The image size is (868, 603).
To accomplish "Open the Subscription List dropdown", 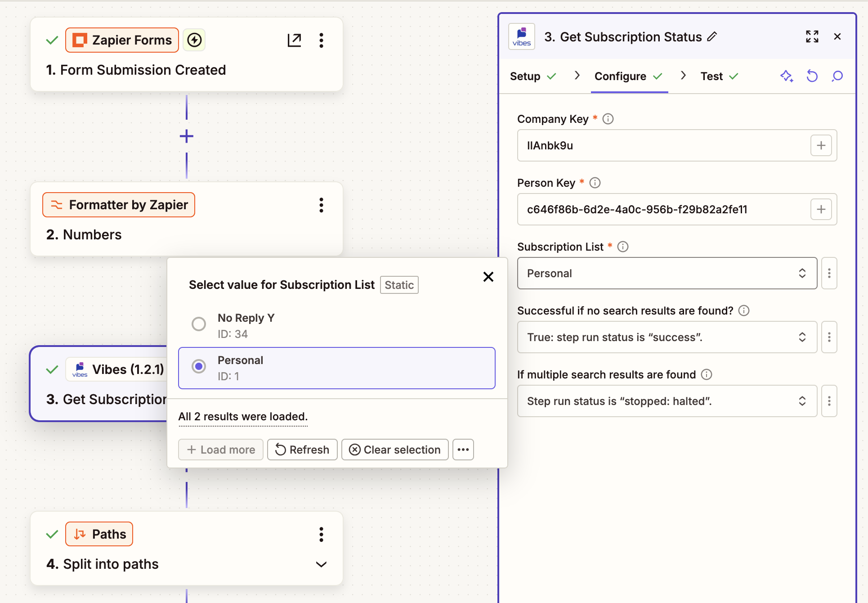I will [667, 273].
